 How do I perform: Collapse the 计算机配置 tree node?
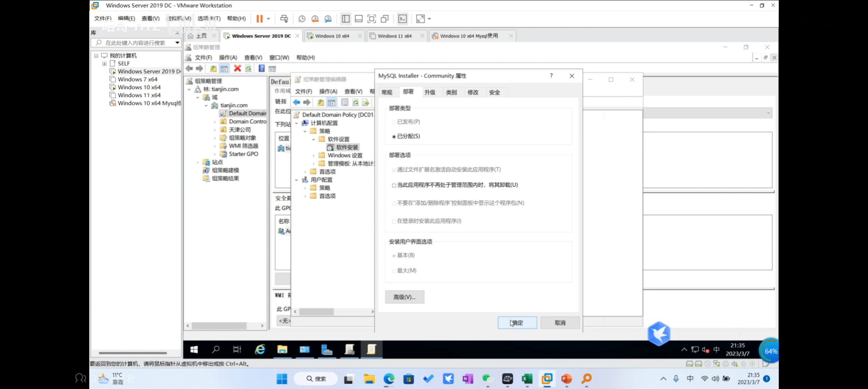[x=297, y=123]
